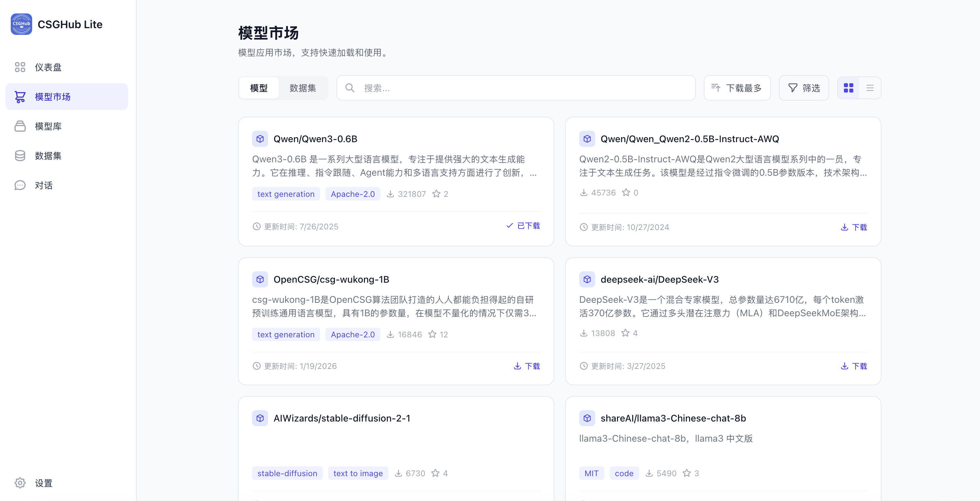980x501 pixels.
Task: Select the 模型 tab
Action: tap(259, 88)
